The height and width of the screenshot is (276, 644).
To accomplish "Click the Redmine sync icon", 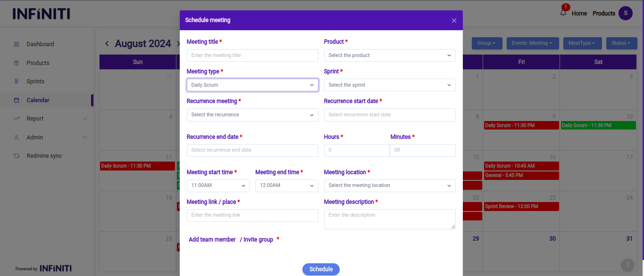I will point(17,156).
